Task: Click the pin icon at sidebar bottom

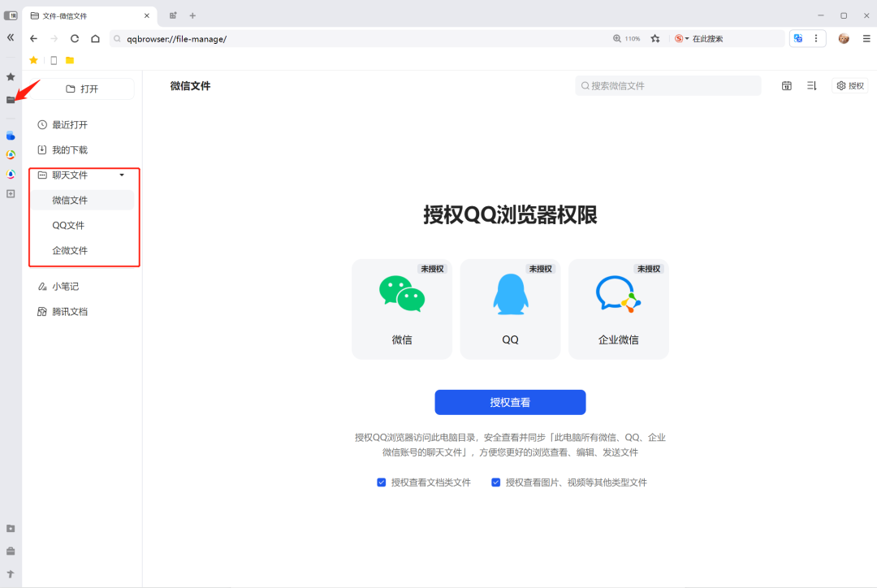Action: click(x=10, y=574)
